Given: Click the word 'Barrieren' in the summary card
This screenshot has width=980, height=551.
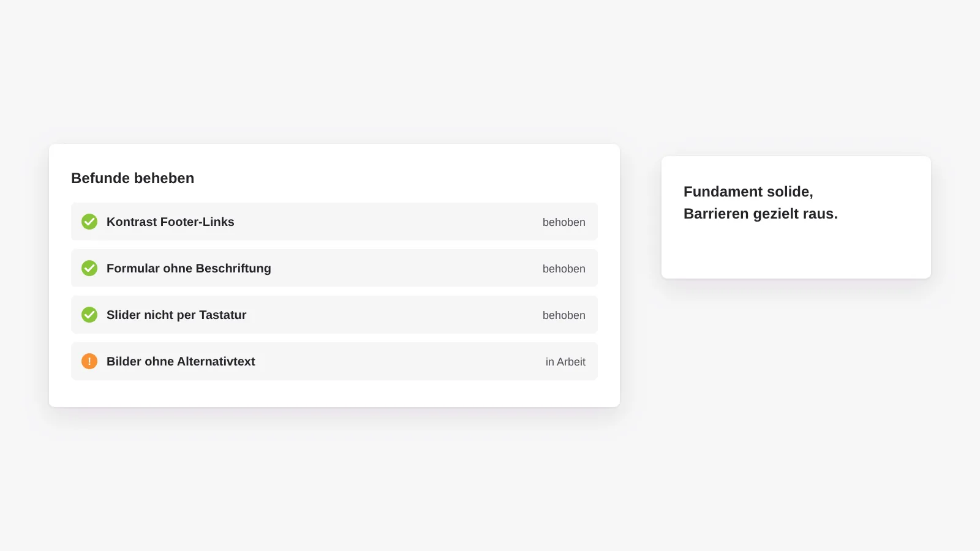Looking at the screenshot, I should click(716, 214).
